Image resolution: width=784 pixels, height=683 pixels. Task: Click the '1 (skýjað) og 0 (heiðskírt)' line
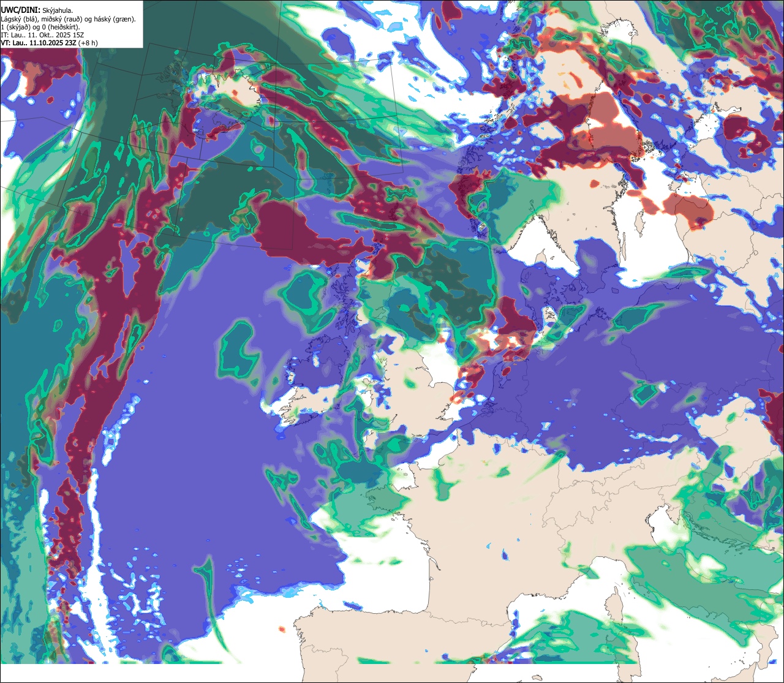click(40, 27)
